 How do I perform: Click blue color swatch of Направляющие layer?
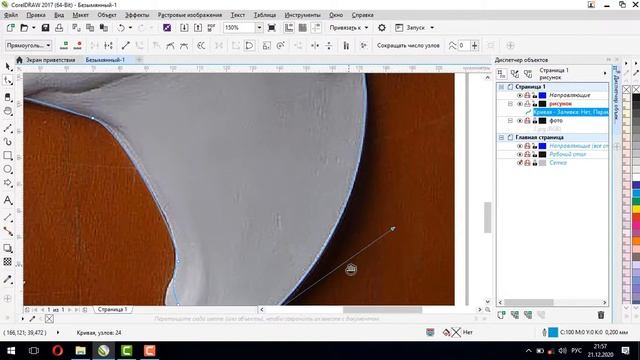click(542, 96)
